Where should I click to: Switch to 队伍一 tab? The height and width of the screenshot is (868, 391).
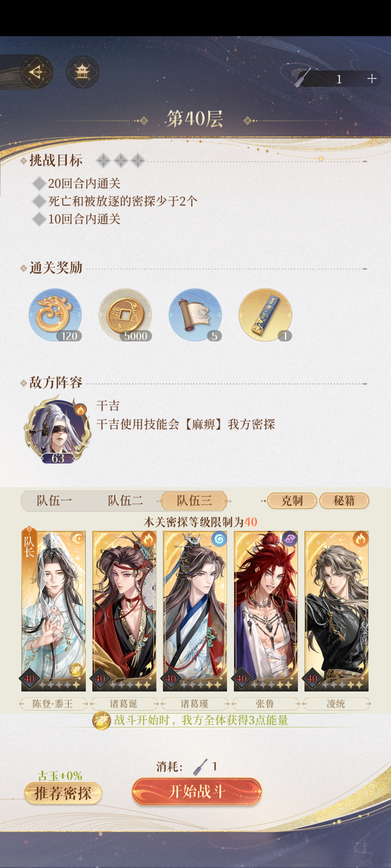[x=54, y=501]
